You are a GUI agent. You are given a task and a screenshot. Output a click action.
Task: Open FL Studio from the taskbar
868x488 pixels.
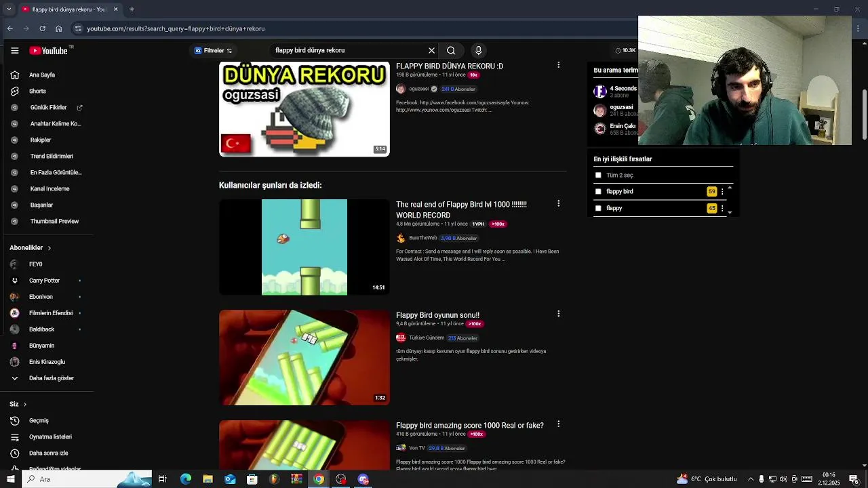[x=274, y=479]
